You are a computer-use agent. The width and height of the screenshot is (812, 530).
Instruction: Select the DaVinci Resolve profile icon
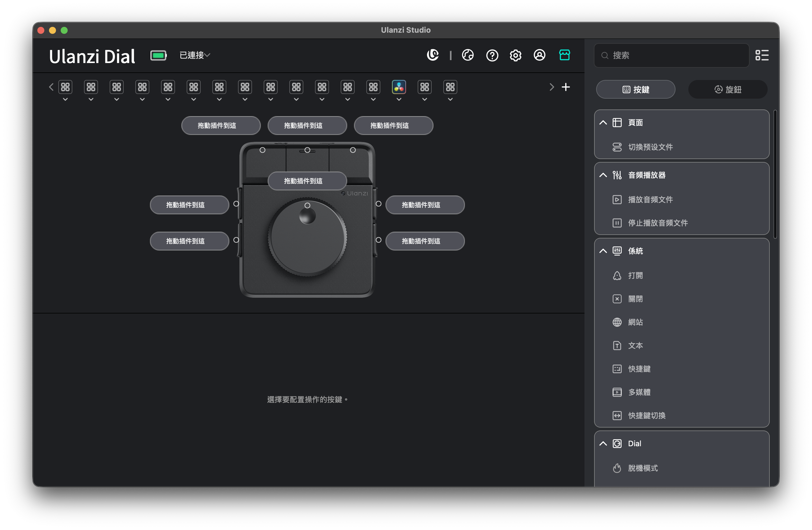[x=398, y=87]
